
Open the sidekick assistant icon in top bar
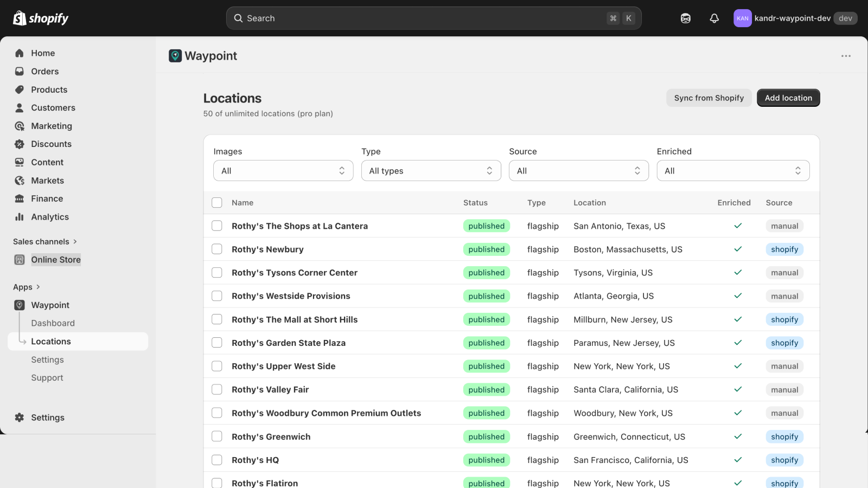click(x=686, y=18)
